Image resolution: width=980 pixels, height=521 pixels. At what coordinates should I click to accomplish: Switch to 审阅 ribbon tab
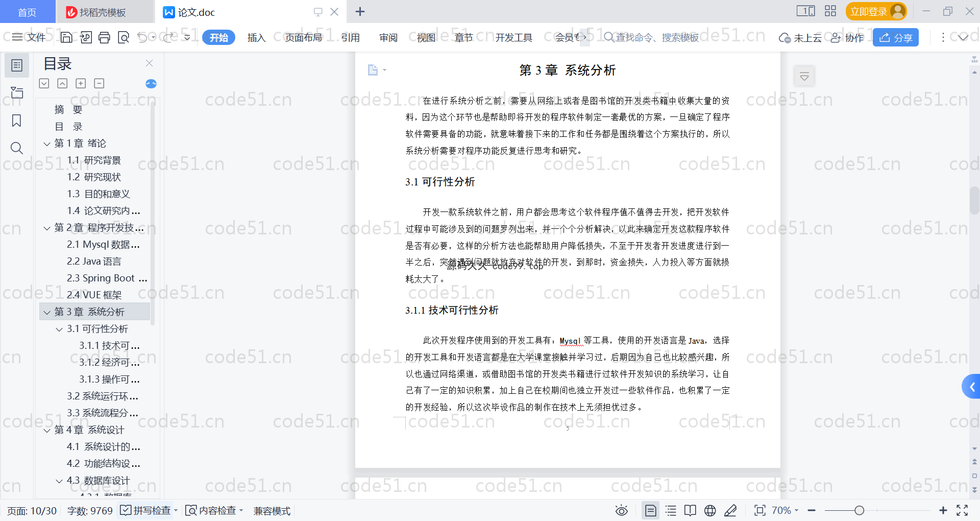pos(388,37)
